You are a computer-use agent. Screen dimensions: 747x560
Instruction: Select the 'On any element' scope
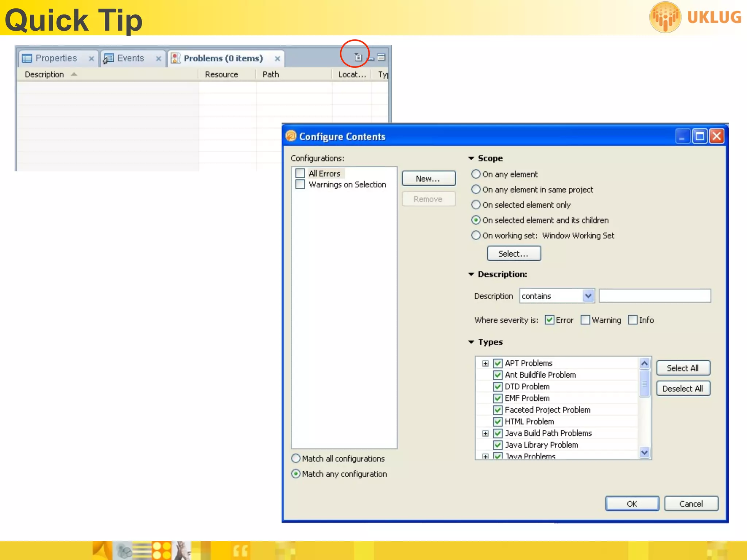(x=476, y=174)
